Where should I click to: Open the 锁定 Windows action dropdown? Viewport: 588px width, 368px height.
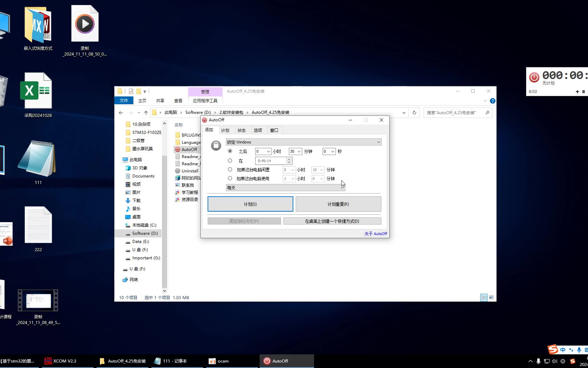[304, 142]
